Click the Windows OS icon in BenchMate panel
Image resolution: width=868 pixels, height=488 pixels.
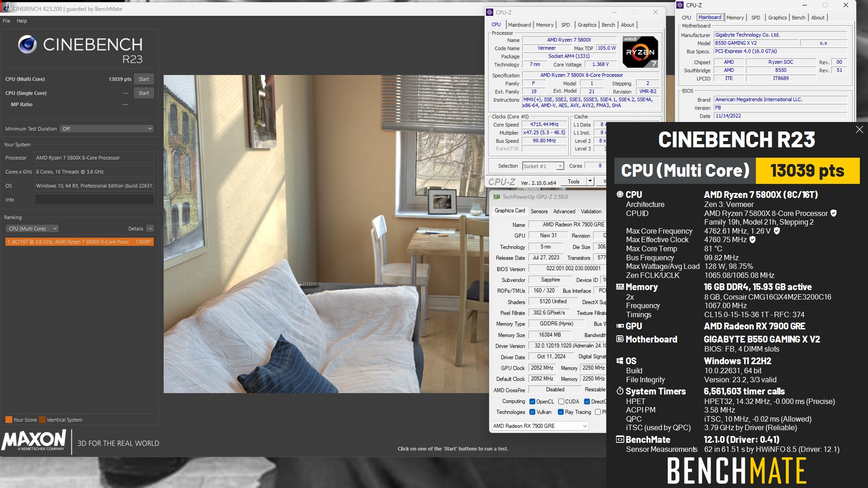coord(620,361)
